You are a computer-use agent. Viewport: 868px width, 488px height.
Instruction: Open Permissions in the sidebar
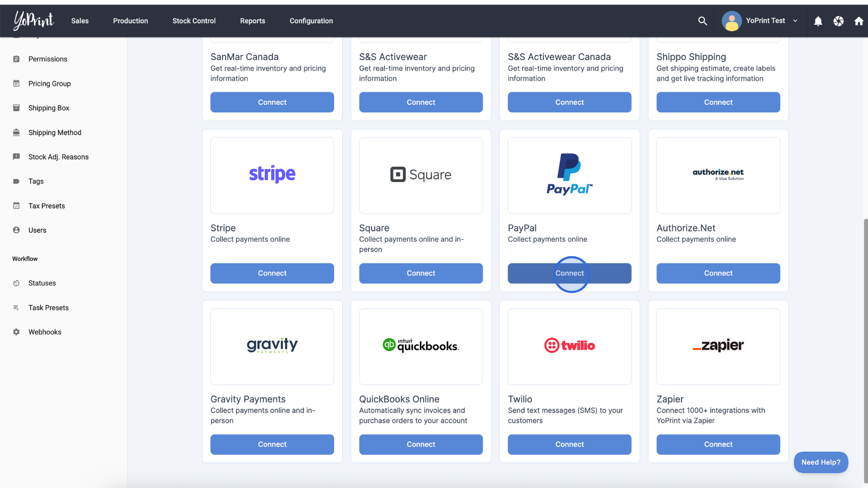(x=47, y=59)
